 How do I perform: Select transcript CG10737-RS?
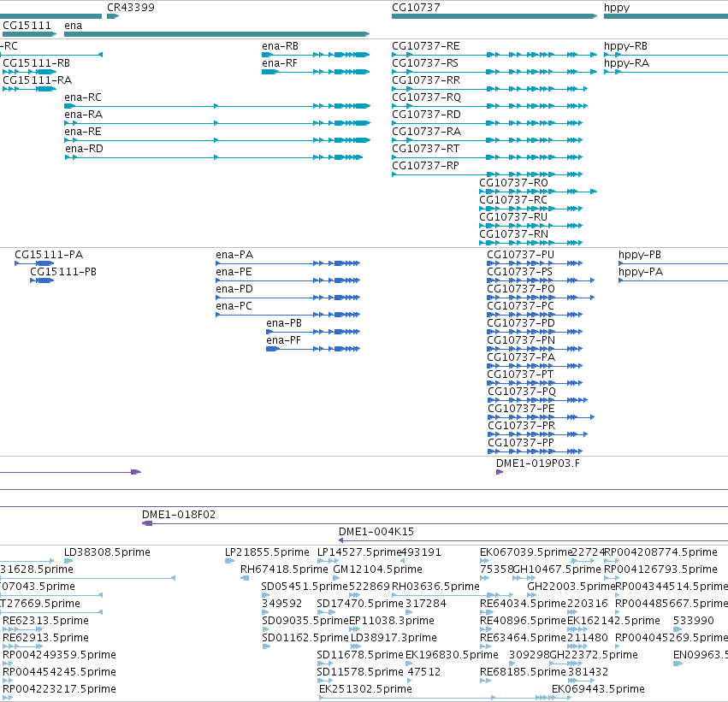pyautogui.click(x=494, y=72)
